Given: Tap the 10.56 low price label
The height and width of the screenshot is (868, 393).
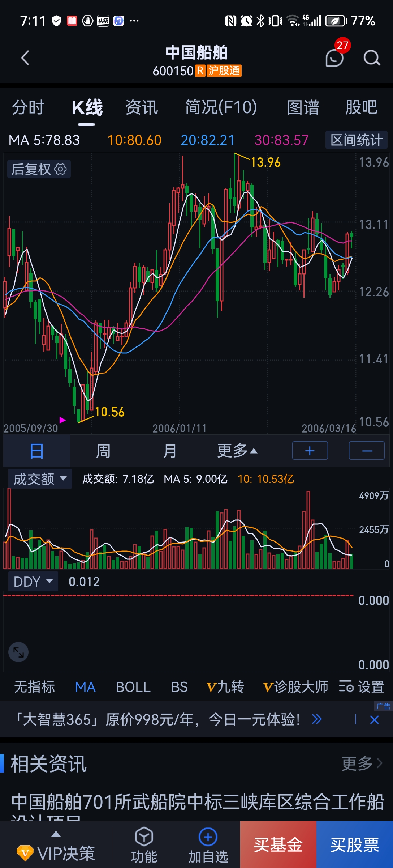Looking at the screenshot, I should [109, 412].
